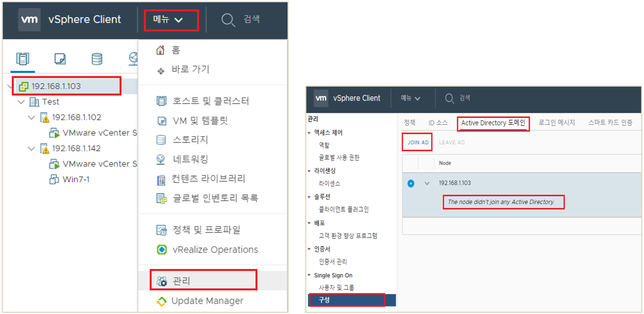This screenshot has height=314, width=644.
Task: Click the Node column header
Action: coord(445,163)
